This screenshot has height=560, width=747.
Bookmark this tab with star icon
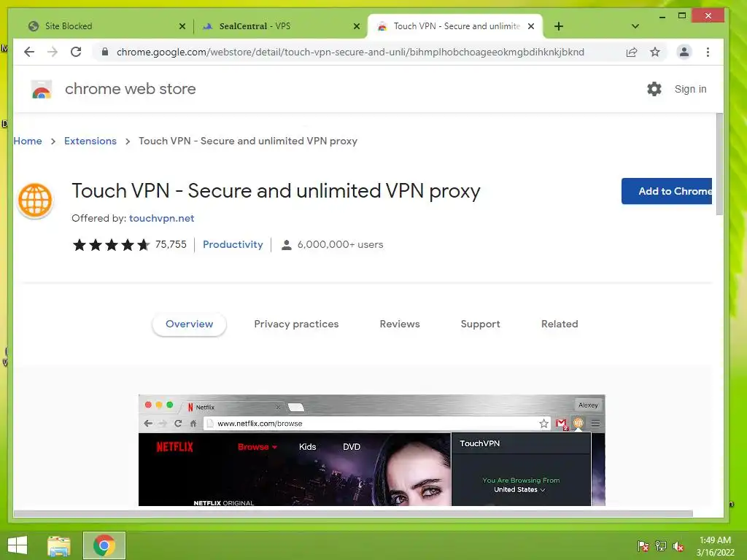pyautogui.click(x=655, y=52)
